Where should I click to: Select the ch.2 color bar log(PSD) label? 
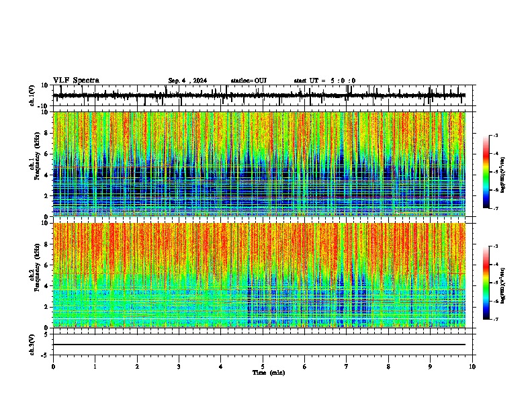click(x=502, y=285)
